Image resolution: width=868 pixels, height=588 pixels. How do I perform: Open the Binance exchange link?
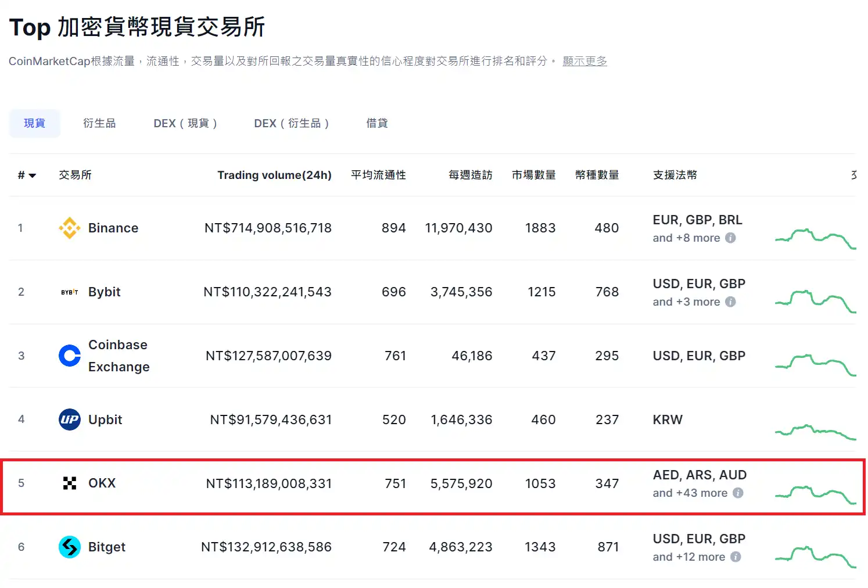(113, 228)
